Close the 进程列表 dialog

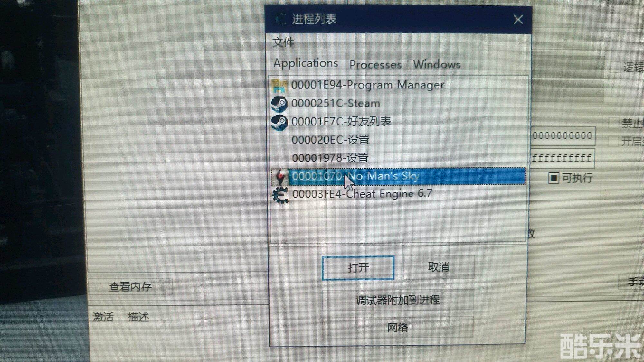[x=518, y=19]
